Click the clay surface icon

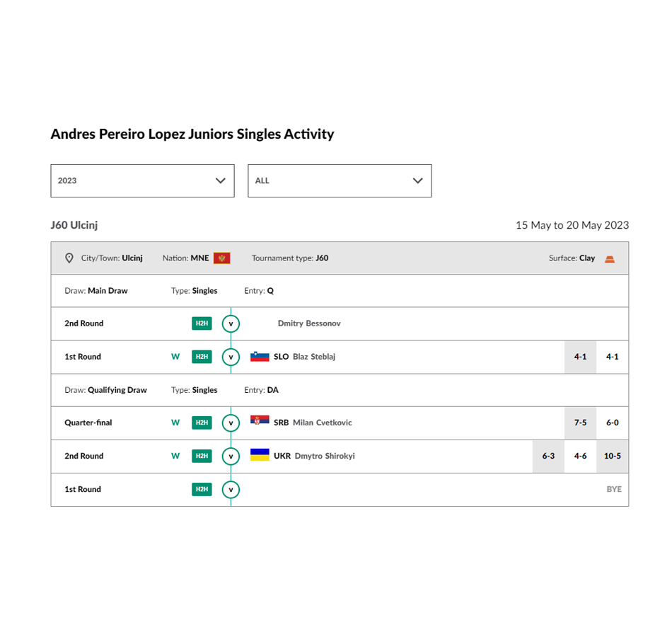(610, 258)
